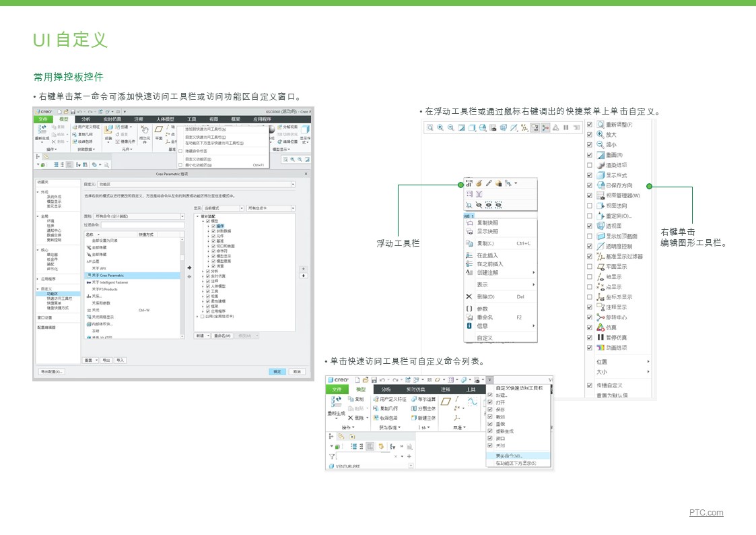Click 确定 button in options dialog

tap(277, 372)
